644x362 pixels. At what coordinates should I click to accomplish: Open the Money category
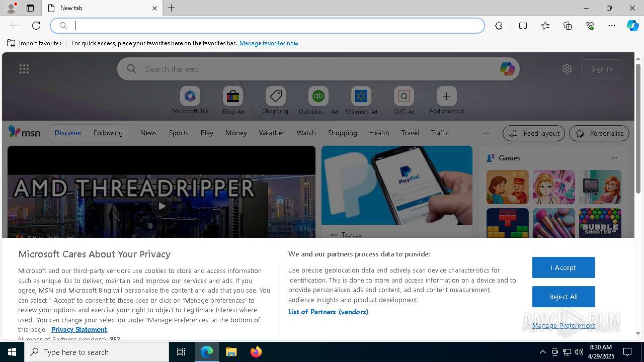pos(236,133)
